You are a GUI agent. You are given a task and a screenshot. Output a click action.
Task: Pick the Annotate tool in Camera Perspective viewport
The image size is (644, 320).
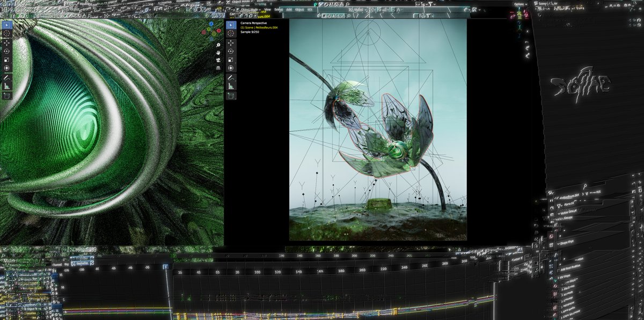[x=231, y=78]
